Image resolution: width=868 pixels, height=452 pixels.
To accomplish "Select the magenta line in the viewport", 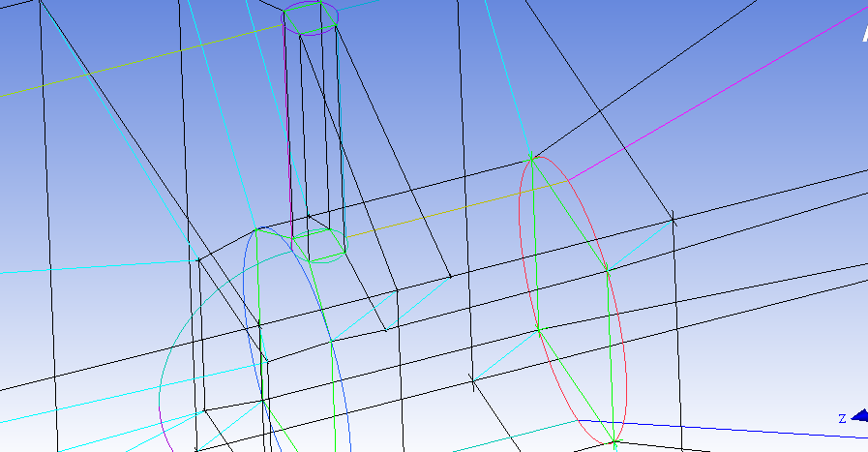I will click(x=720, y=93).
